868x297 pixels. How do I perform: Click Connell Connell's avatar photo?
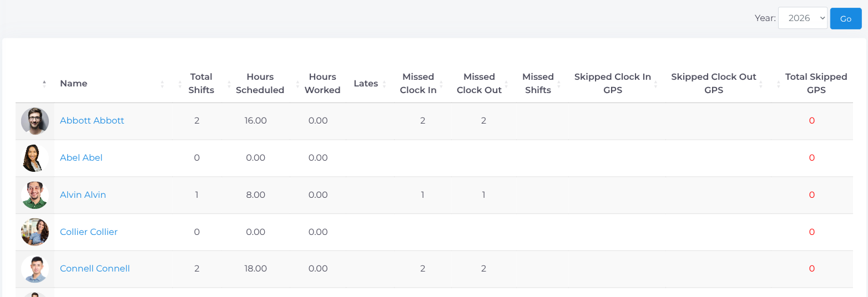[x=35, y=269]
